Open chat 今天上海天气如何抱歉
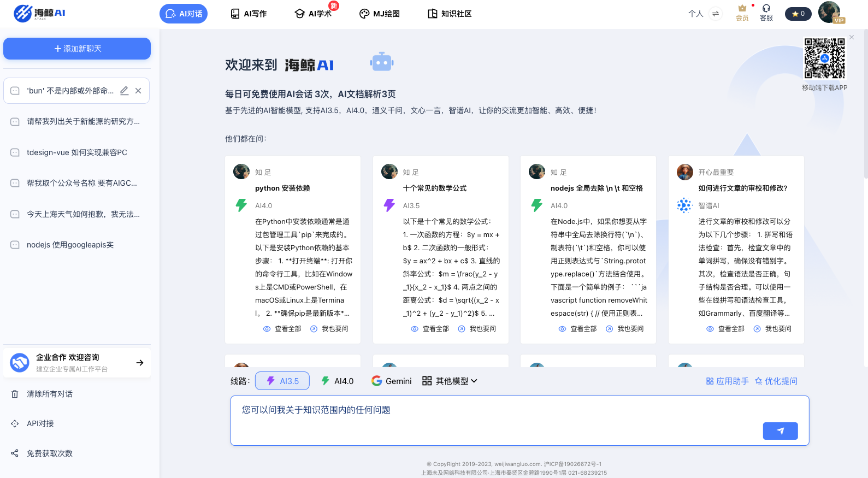The height and width of the screenshot is (478, 868). click(x=76, y=214)
